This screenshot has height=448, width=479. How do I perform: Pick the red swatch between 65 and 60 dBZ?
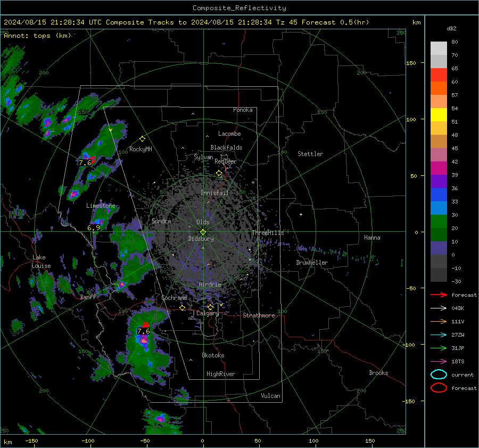pos(439,75)
